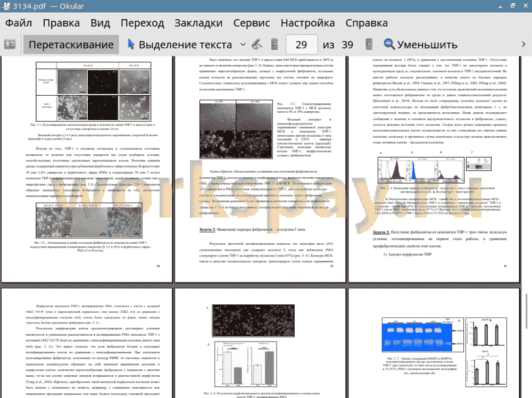Viewport: 532px width, 398px height.
Task: Click page number '30' at page bottom
Action: click(x=505, y=266)
